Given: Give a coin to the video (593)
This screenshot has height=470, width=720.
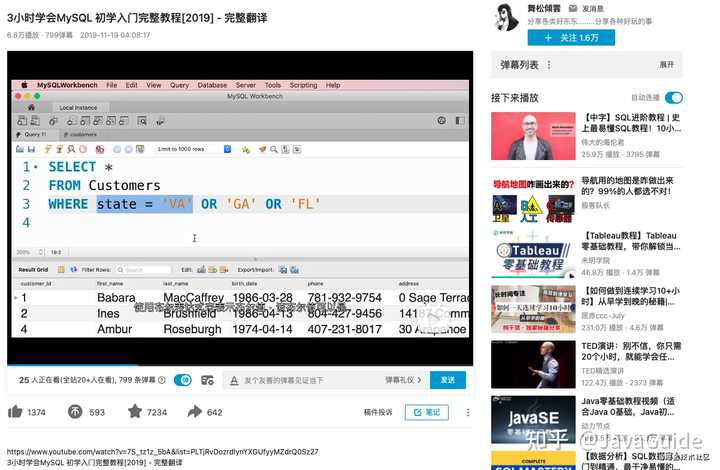Looking at the screenshot, I should pyautogui.click(x=75, y=412).
